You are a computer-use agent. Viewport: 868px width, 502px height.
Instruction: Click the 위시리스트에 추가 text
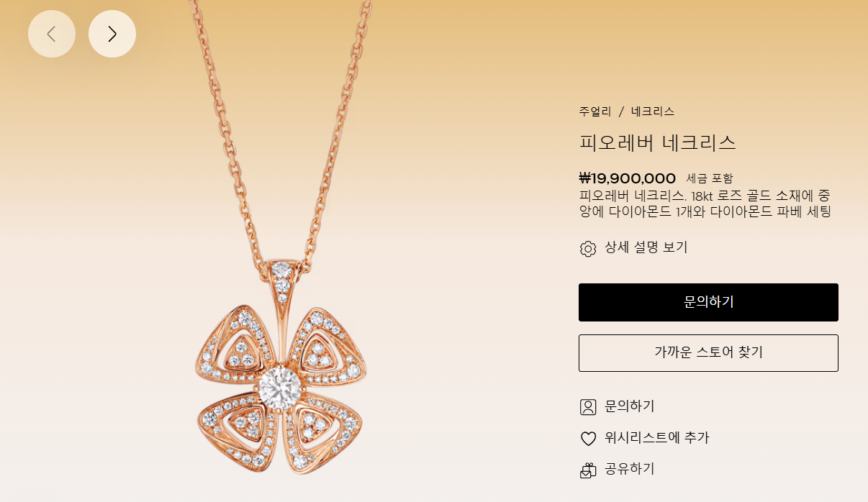pyautogui.click(x=657, y=437)
